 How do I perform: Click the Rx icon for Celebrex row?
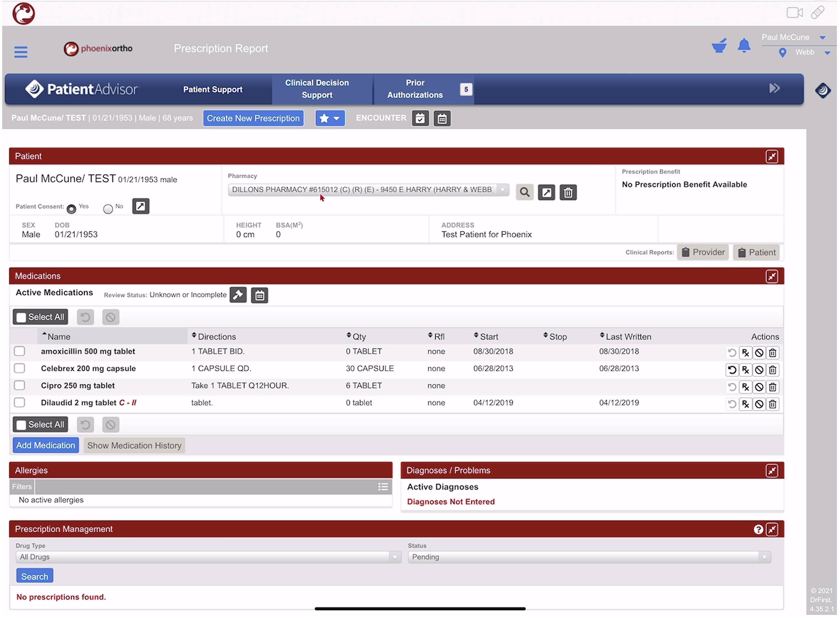(x=746, y=370)
